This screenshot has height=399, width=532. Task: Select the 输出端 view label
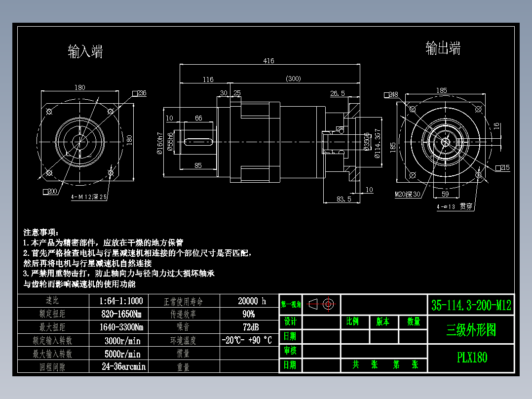click(x=443, y=48)
